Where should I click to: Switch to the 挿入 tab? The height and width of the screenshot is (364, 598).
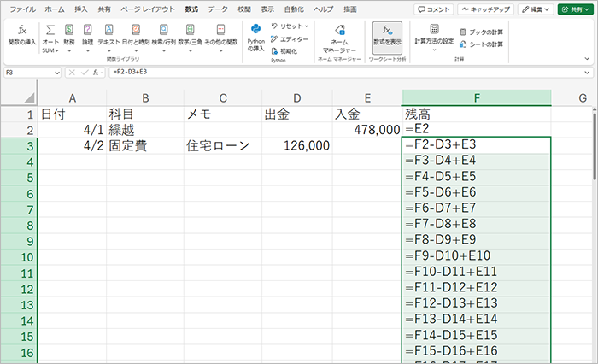(81, 9)
